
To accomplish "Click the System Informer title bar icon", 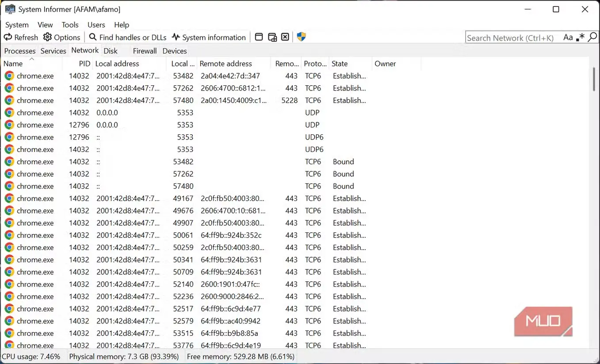I will [10, 9].
